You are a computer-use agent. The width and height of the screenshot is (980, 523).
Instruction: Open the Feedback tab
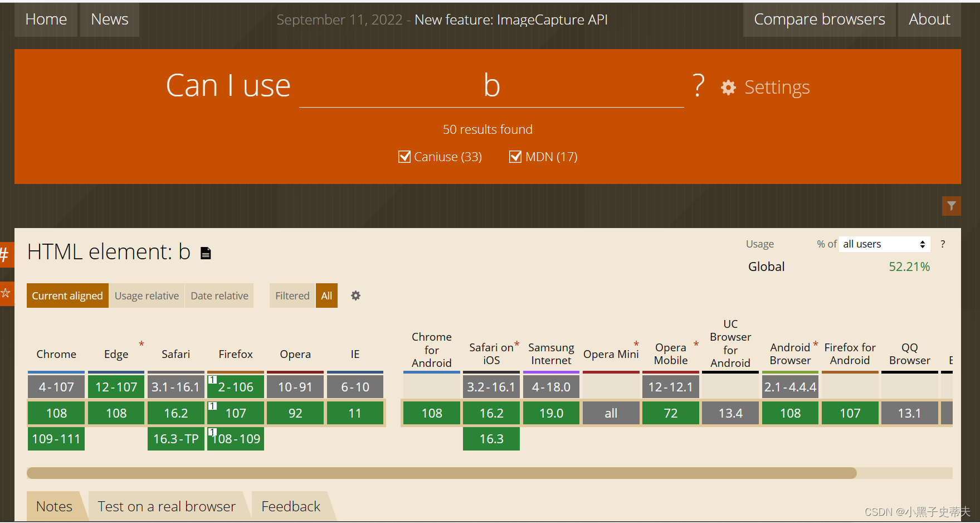coord(291,506)
